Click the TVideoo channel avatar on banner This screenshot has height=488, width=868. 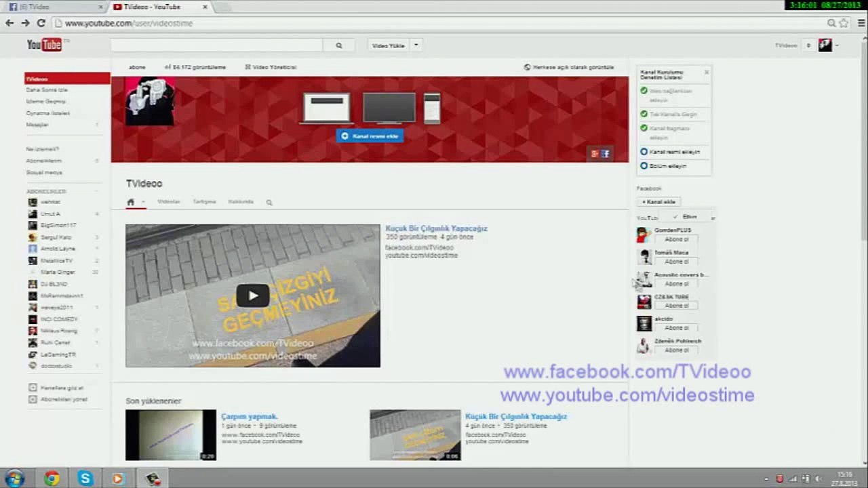pyautogui.click(x=150, y=101)
